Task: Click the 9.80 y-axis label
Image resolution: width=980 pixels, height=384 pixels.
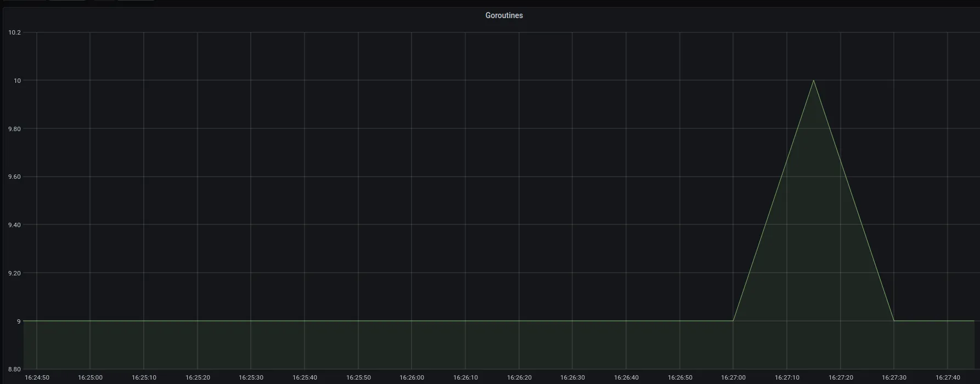Action: [x=14, y=129]
